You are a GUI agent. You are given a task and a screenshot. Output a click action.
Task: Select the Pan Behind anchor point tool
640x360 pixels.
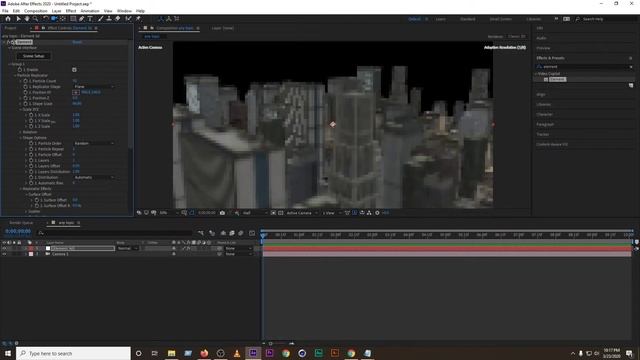63,19
